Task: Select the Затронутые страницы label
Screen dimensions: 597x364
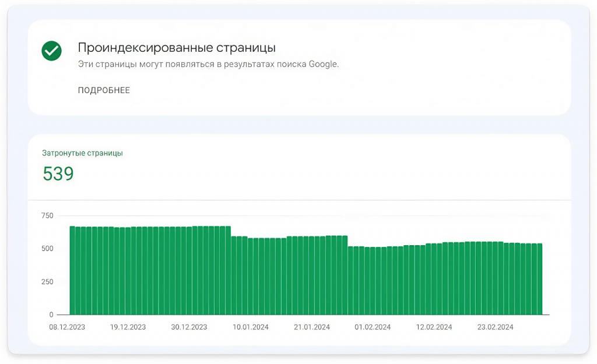Action: coord(82,153)
